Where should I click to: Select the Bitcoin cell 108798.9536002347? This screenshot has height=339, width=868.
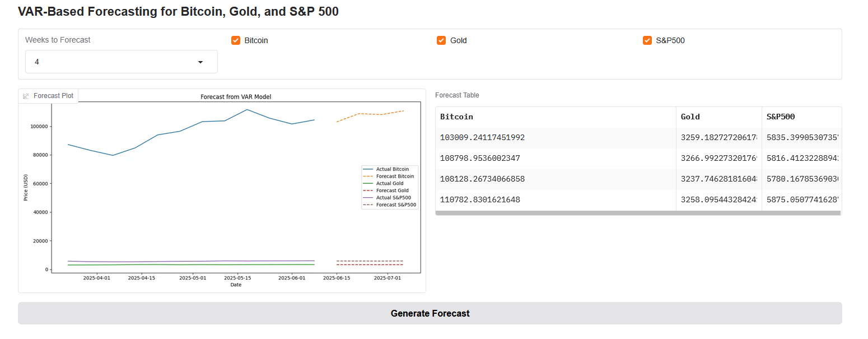pyautogui.click(x=480, y=159)
